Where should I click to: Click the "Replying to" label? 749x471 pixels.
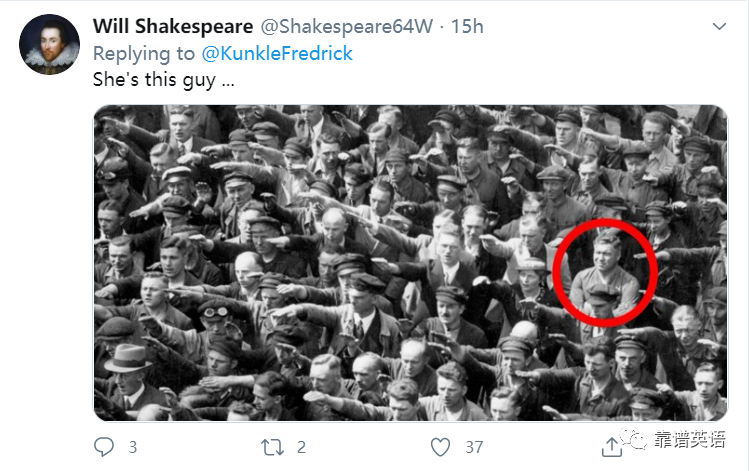point(144,54)
